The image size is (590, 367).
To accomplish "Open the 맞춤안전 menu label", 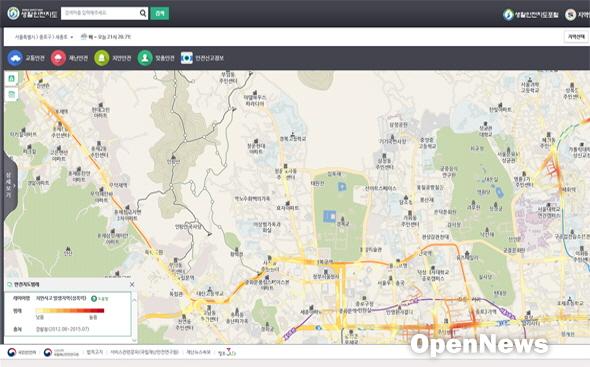I will (165, 58).
